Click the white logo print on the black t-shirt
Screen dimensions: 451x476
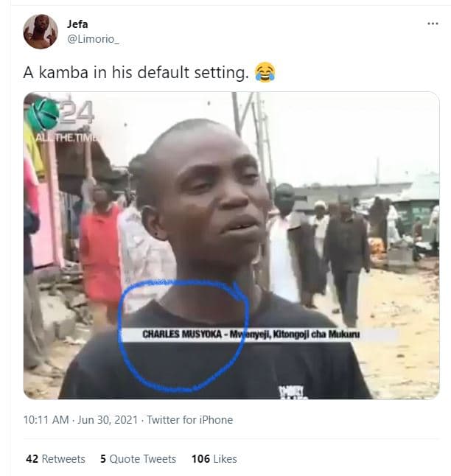[293, 391]
